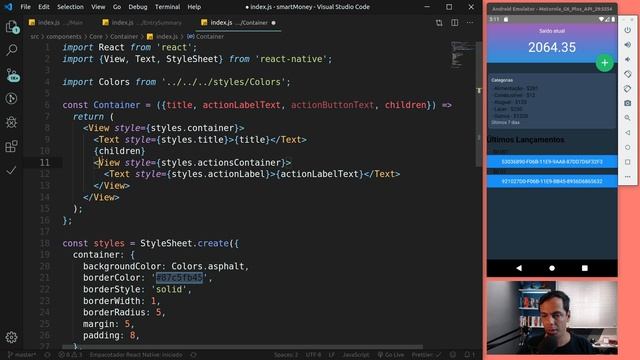Image resolution: width=640 pixels, height=360 pixels.
Task: Tap the 53036890-F06B entry bar in the app
Action: point(552,162)
